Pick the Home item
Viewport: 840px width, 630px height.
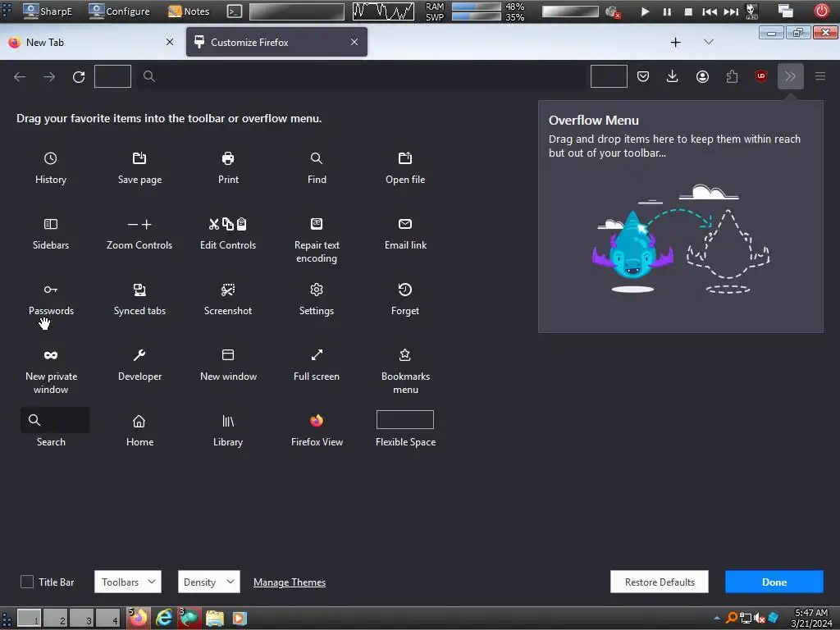pyautogui.click(x=139, y=430)
